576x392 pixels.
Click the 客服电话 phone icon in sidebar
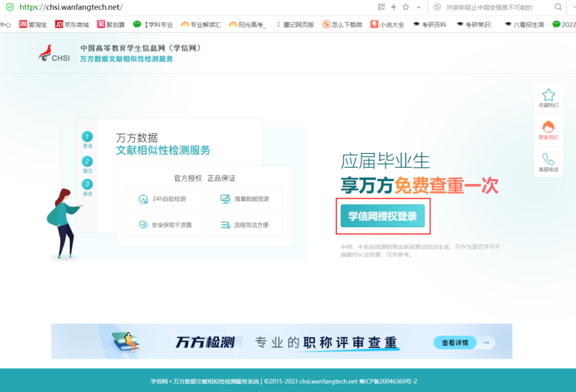[548, 159]
